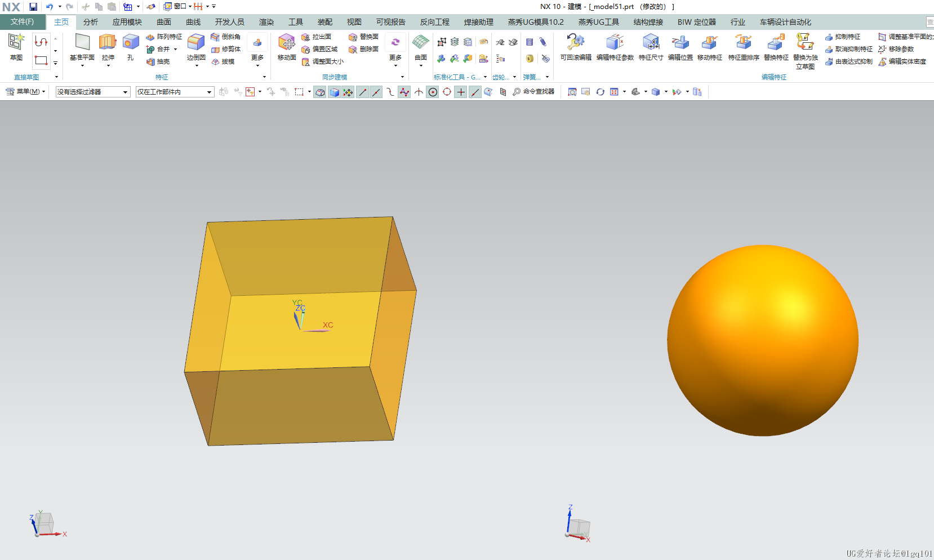Toggle the quadrant point snap option

tap(447, 92)
